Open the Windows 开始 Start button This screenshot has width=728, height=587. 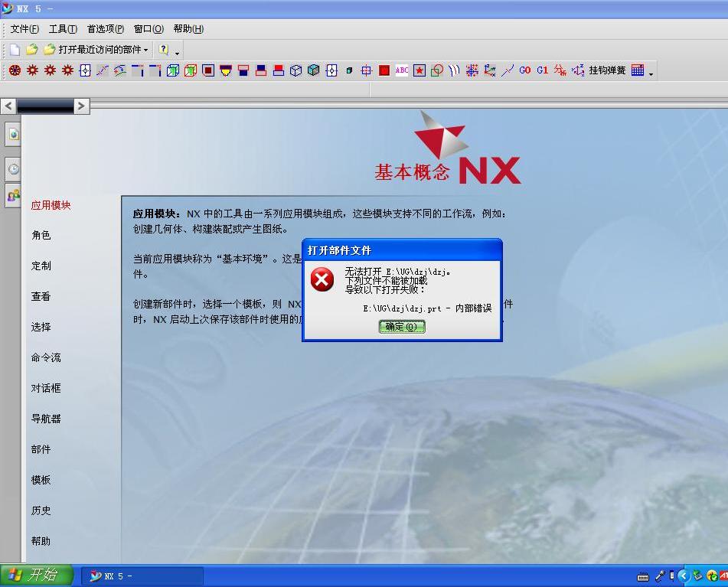36,576
